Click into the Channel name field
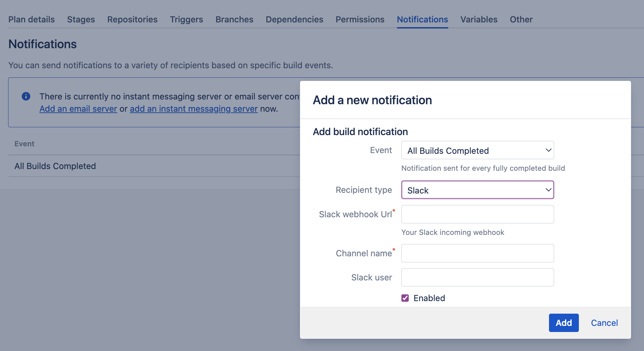Screen dimensions: 644x351 477,253
